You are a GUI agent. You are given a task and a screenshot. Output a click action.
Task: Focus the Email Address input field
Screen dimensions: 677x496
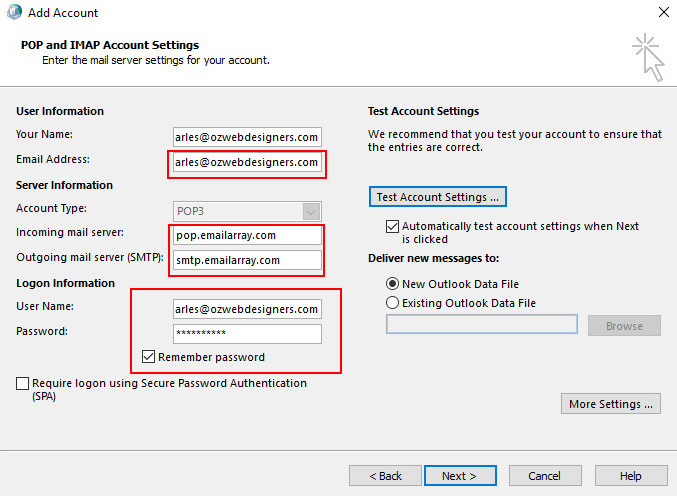coord(246,162)
